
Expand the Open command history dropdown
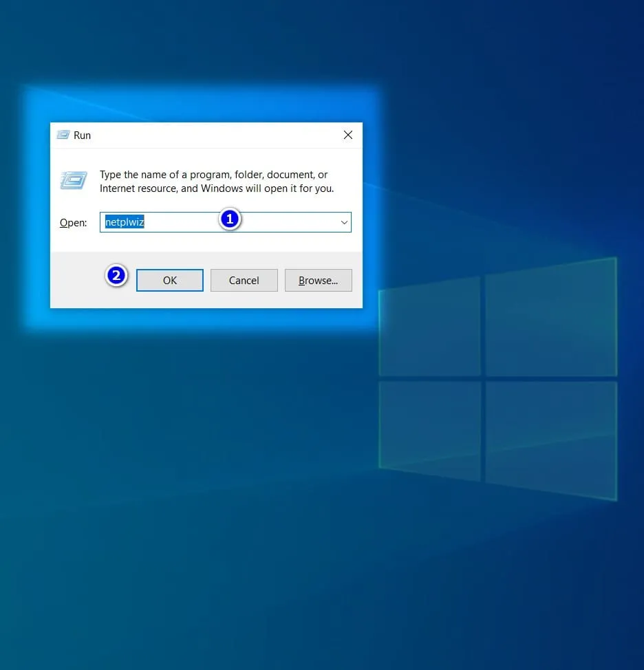tap(343, 222)
